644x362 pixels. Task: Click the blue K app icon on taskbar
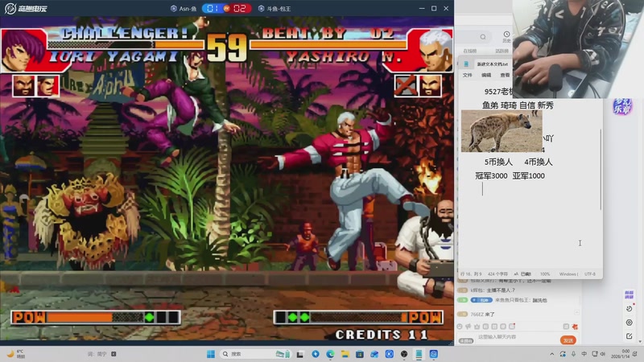coord(390,354)
